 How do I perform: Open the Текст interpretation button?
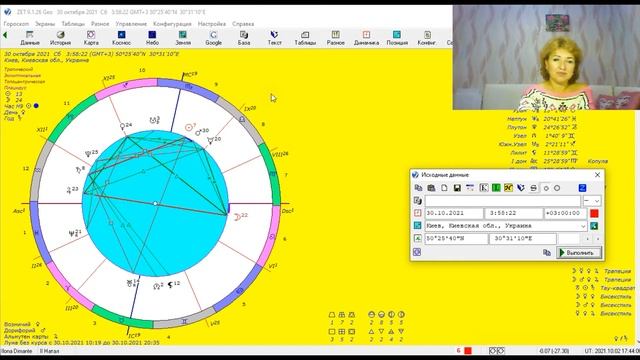click(x=274, y=38)
